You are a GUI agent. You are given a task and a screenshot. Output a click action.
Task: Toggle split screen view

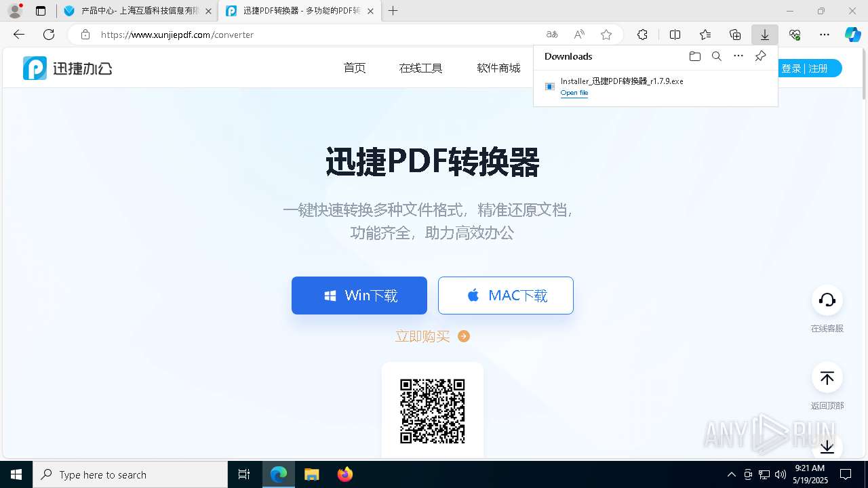pos(675,35)
